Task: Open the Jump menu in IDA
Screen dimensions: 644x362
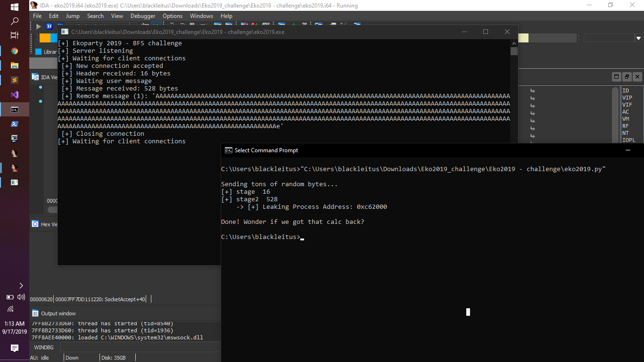Action: (x=73, y=16)
